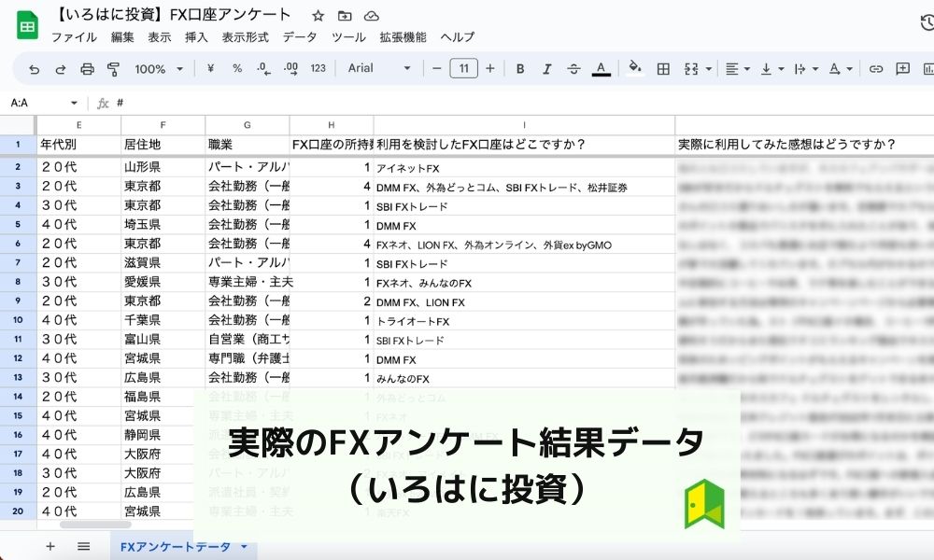Open the zoom 100% dropdown

[x=159, y=69]
